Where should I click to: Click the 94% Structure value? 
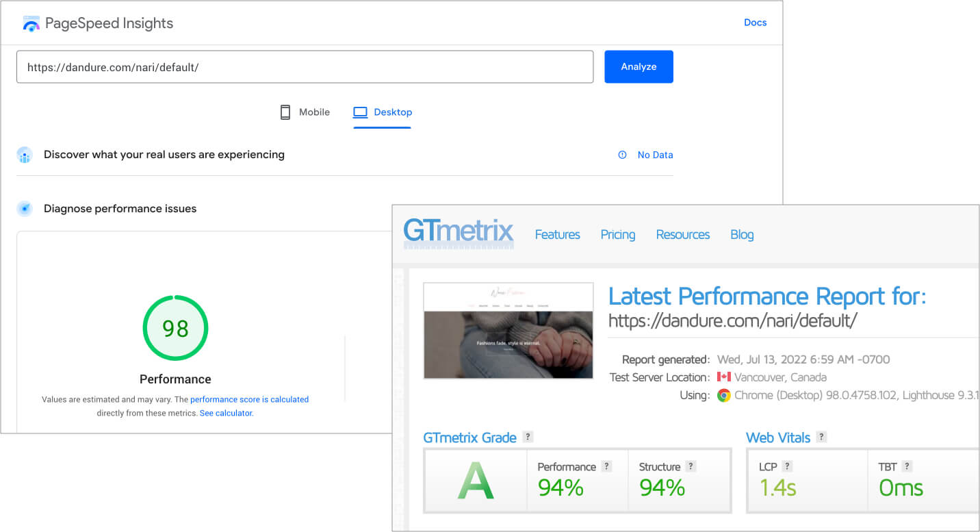click(x=662, y=487)
